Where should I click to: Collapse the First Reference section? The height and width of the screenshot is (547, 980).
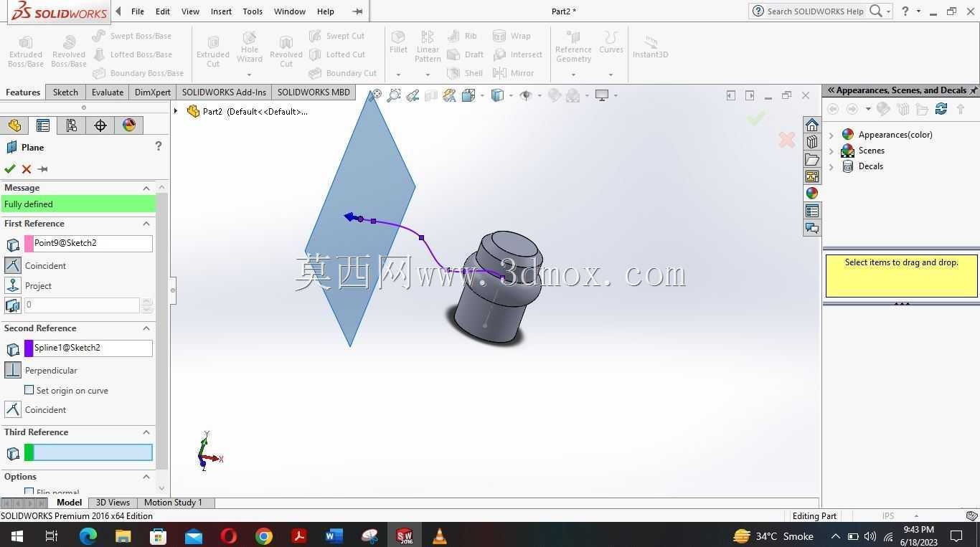click(146, 224)
